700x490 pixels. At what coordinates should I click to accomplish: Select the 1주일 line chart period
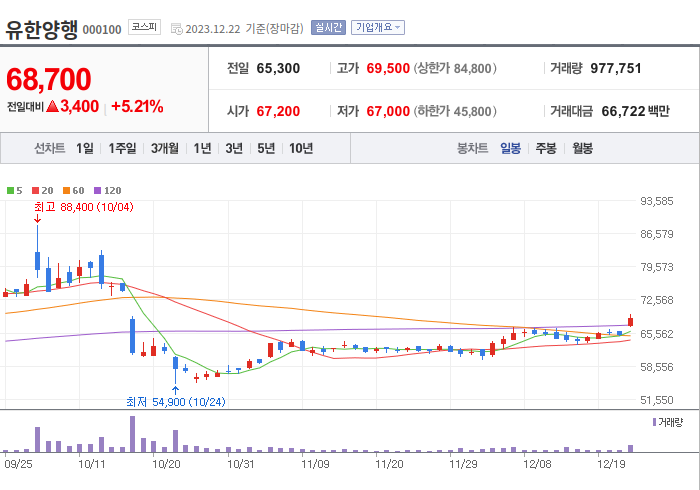point(122,148)
